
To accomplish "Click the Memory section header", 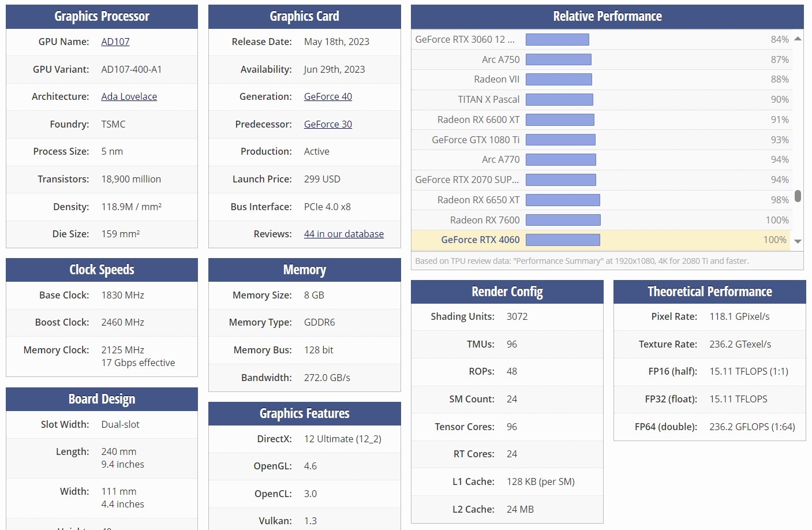I will click(305, 270).
